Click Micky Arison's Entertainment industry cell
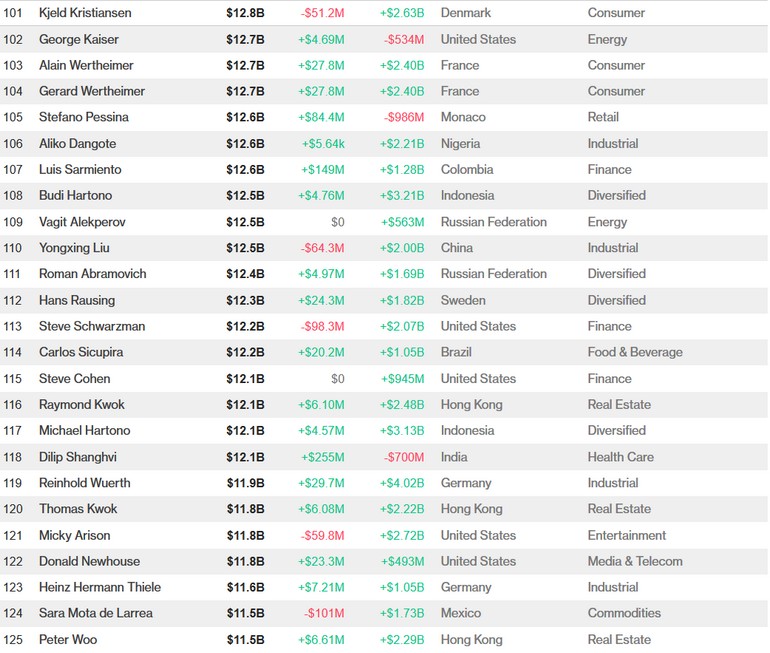 tap(627, 535)
